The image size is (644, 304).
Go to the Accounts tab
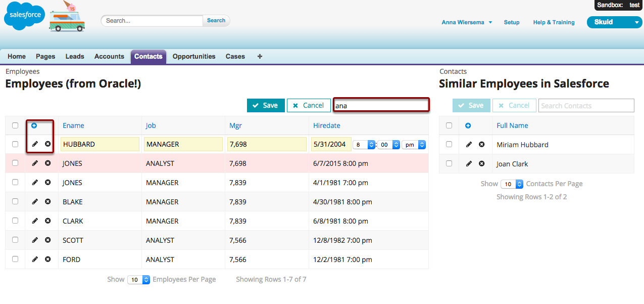click(109, 57)
